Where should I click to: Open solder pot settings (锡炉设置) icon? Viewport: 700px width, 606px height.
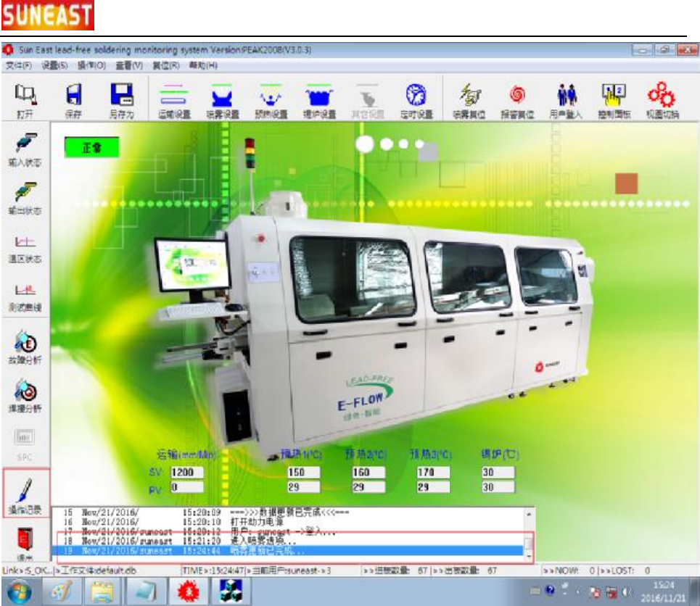(x=319, y=101)
